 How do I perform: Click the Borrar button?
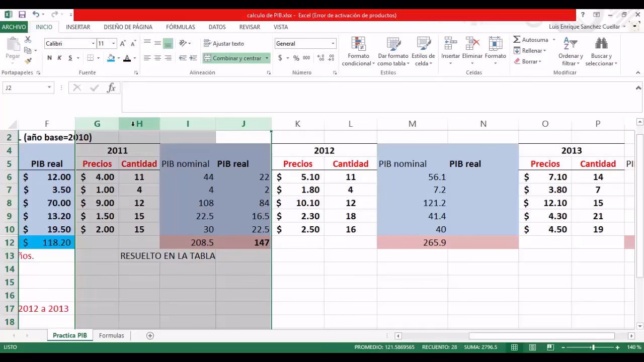coord(527,61)
